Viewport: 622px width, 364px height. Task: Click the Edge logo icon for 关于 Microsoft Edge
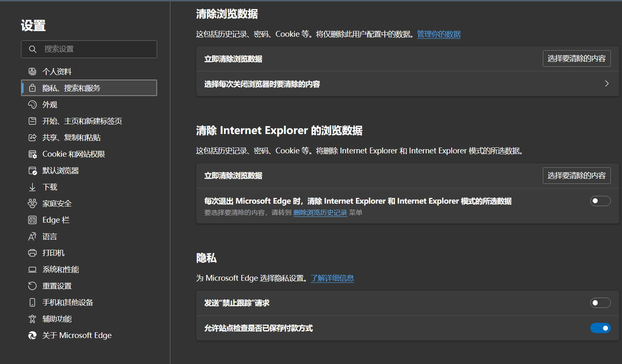pyautogui.click(x=32, y=335)
